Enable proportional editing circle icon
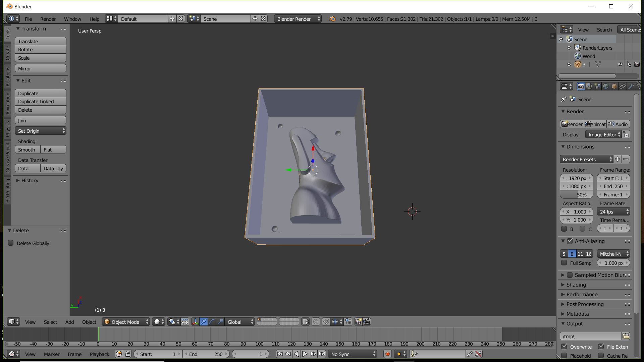This screenshot has width=644, height=362. tap(316, 322)
